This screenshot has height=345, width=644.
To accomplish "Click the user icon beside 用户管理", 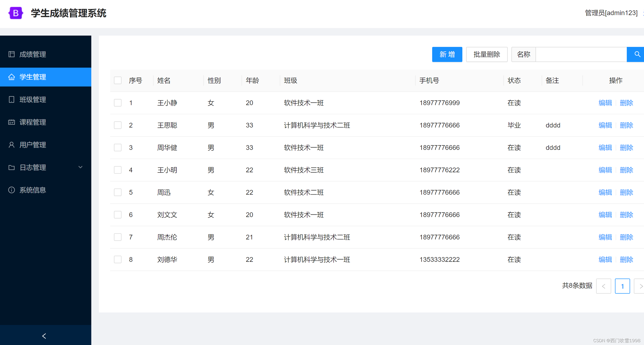I will pyautogui.click(x=12, y=145).
